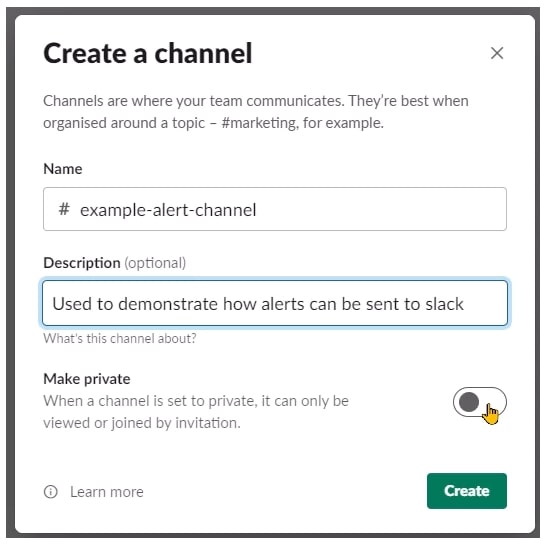
Task: Click the '(optional)' text beside Description
Action: click(x=155, y=263)
